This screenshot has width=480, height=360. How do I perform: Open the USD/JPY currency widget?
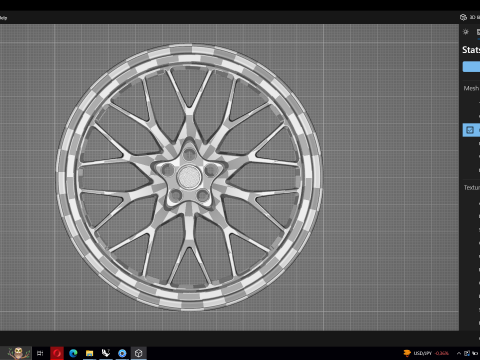tap(426, 353)
